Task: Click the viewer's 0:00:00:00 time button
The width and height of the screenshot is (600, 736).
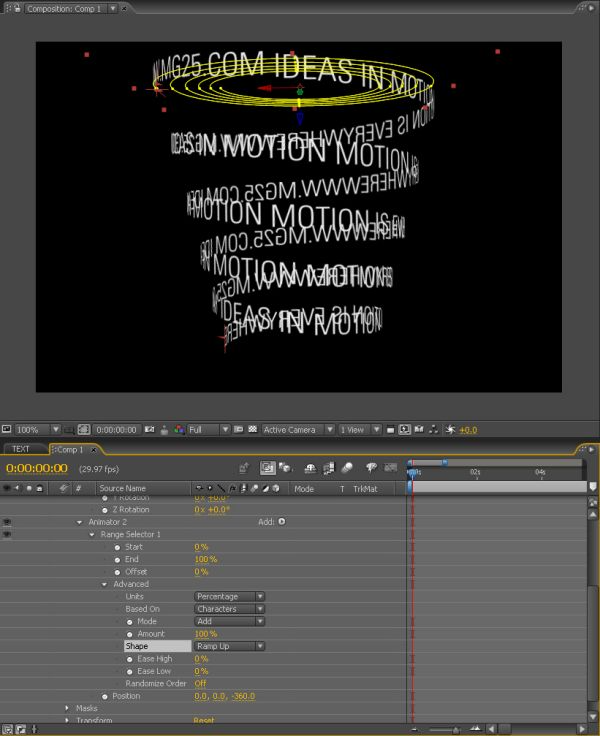Action: (116, 429)
